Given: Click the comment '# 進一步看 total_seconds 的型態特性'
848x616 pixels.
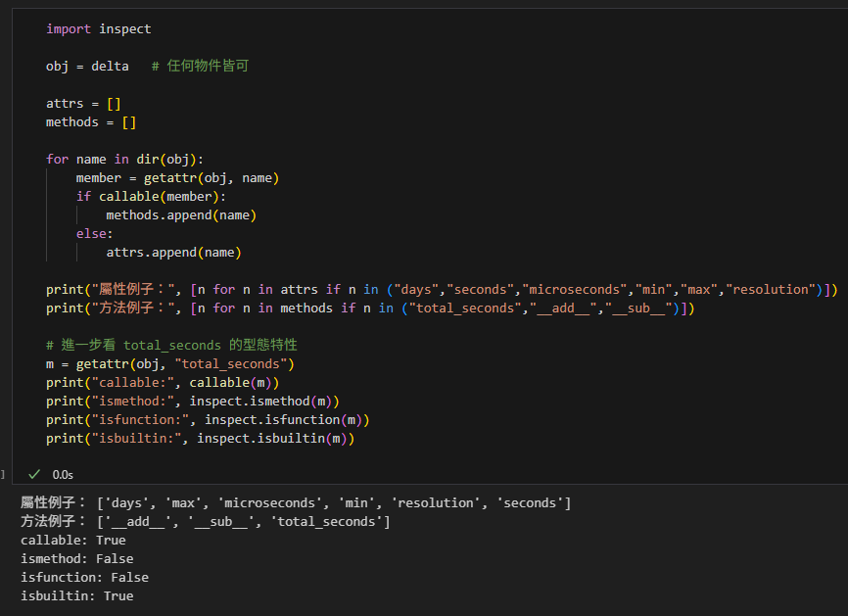Looking at the screenshot, I should [x=171, y=345].
